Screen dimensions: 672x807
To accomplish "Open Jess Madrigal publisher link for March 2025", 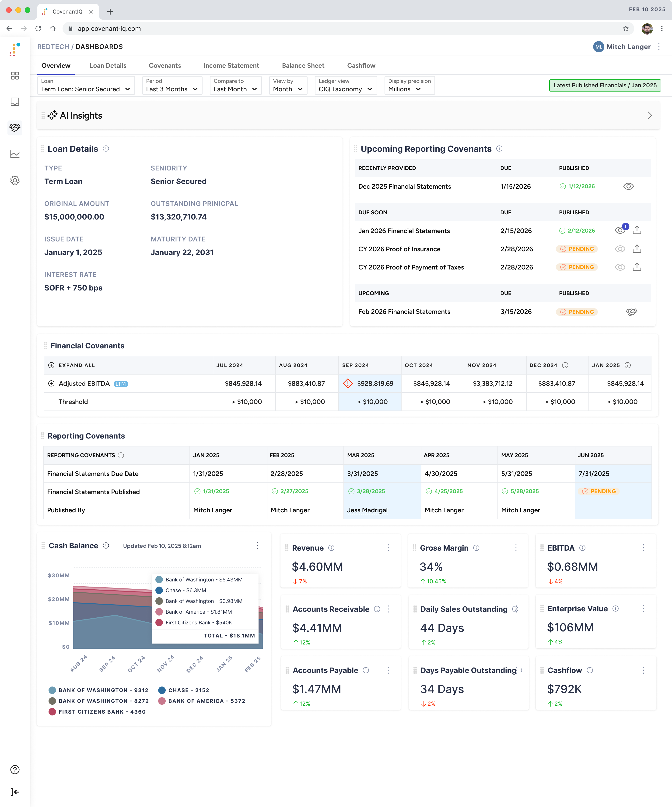I will (x=367, y=510).
